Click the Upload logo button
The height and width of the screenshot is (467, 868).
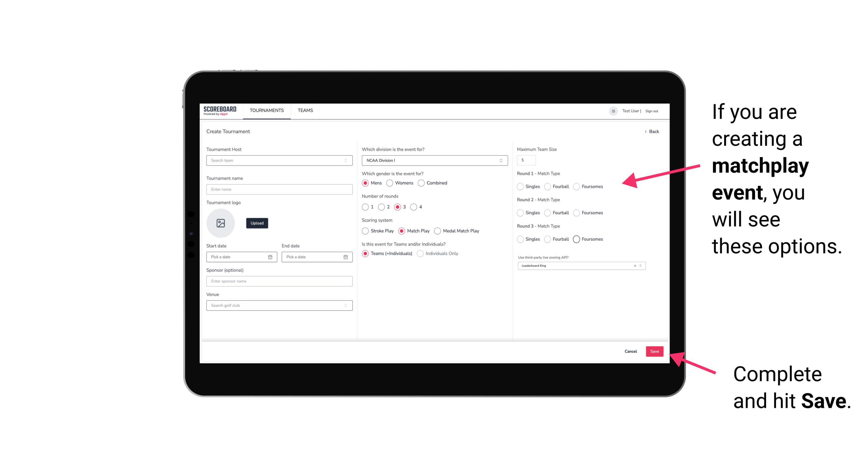(257, 223)
